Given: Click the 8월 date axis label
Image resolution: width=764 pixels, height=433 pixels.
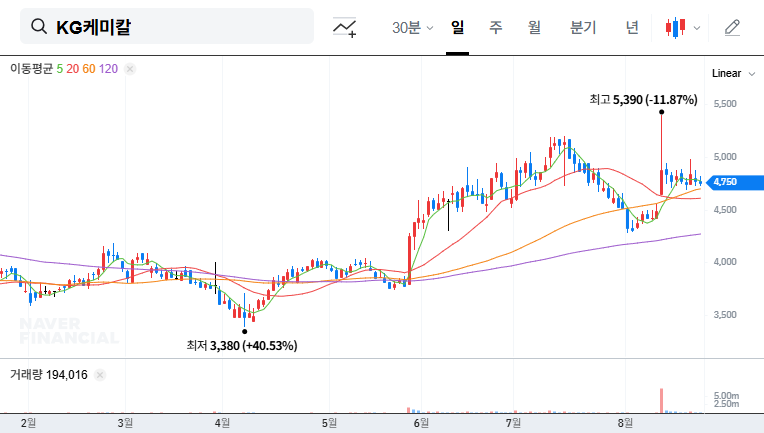Looking at the screenshot, I should 626,423.
